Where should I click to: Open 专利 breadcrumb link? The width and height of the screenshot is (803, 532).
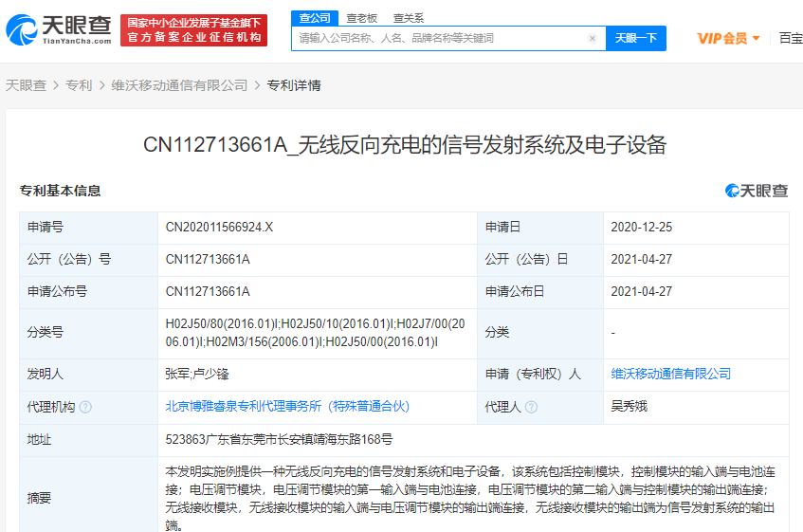tap(79, 85)
